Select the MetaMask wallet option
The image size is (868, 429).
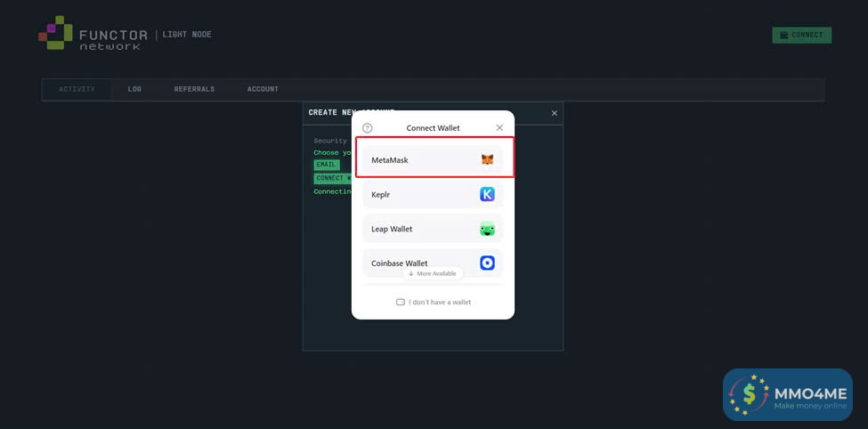433,160
